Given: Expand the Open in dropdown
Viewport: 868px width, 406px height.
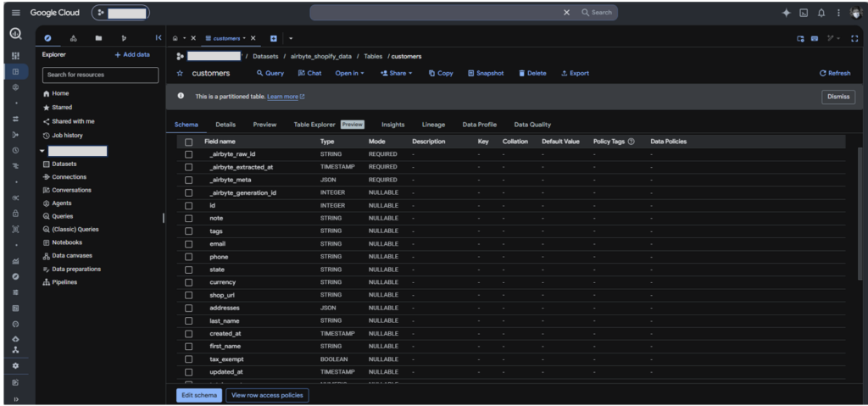Looking at the screenshot, I should coord(349,73).
